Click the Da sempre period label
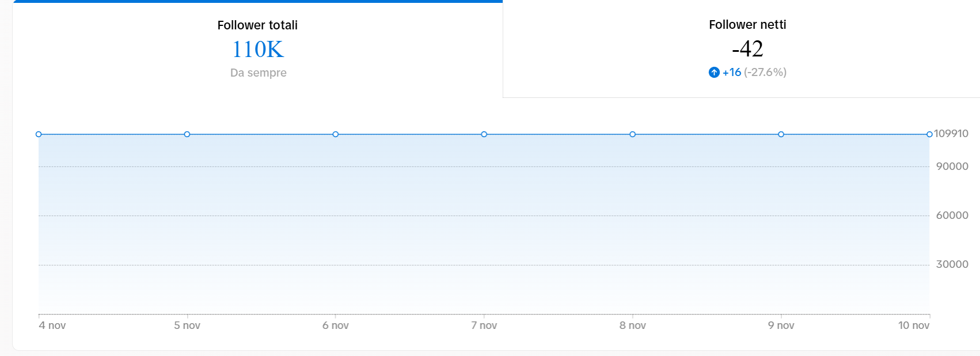980x356 pixels. tap(258, 73)
